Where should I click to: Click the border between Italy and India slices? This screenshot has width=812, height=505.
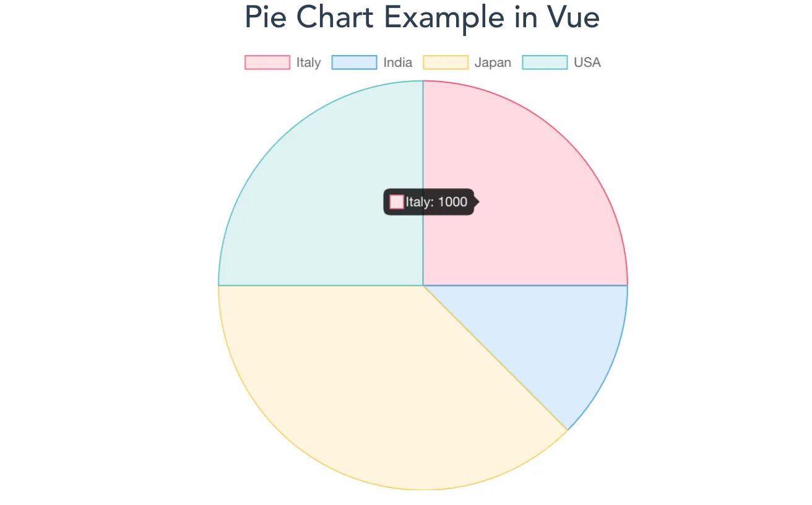click(x=525, y=285)
